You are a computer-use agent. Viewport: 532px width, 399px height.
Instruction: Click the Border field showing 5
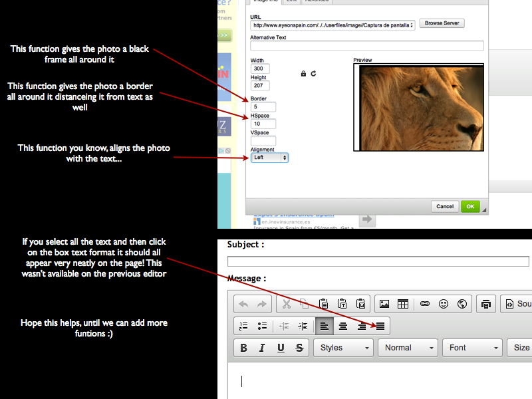click(x=263, y=107)
